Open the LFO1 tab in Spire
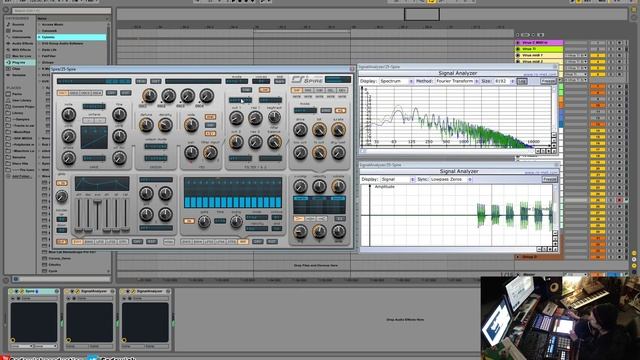Screen dimensions: 640x360 [100, 242]
